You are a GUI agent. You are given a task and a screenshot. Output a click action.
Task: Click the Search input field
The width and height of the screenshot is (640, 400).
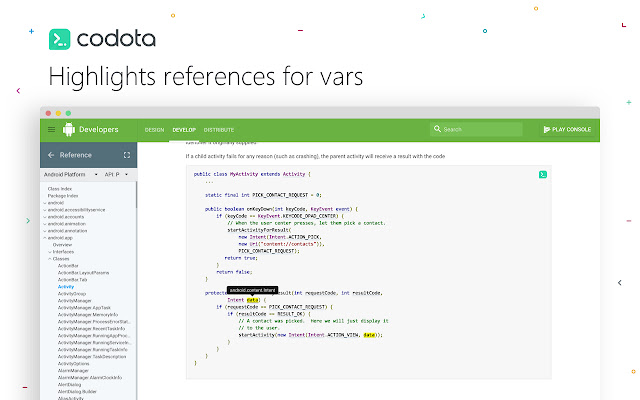(476, 129)
